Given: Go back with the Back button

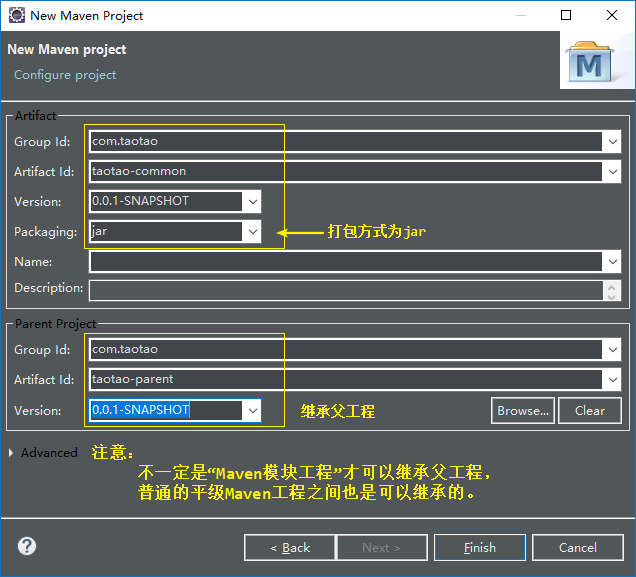Looking at the screenshot, I should pyautogui.click(x=290, y=548).
